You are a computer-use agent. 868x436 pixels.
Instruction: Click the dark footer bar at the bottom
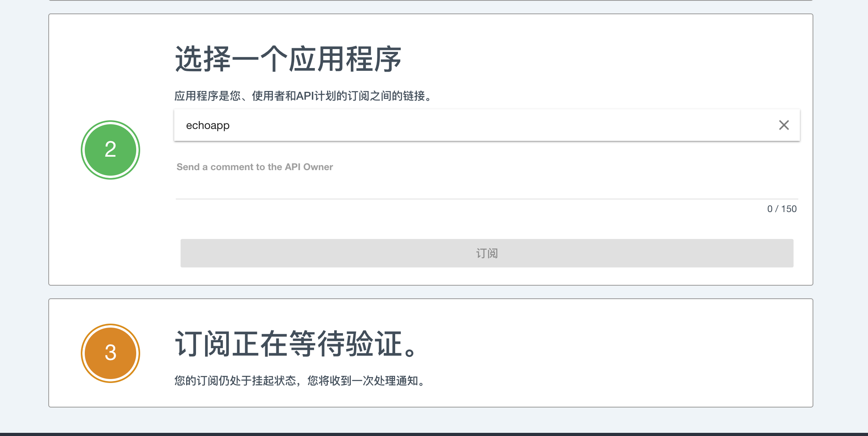tap(434, 434)
